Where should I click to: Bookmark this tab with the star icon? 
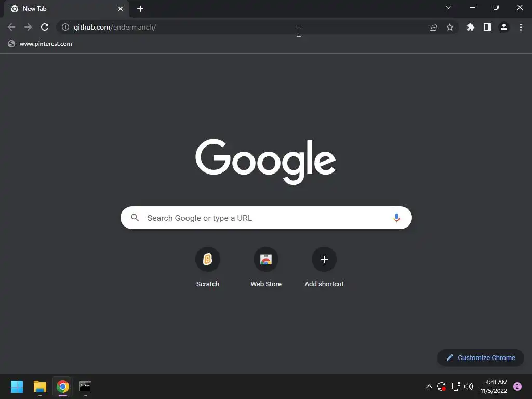[450, 27]
